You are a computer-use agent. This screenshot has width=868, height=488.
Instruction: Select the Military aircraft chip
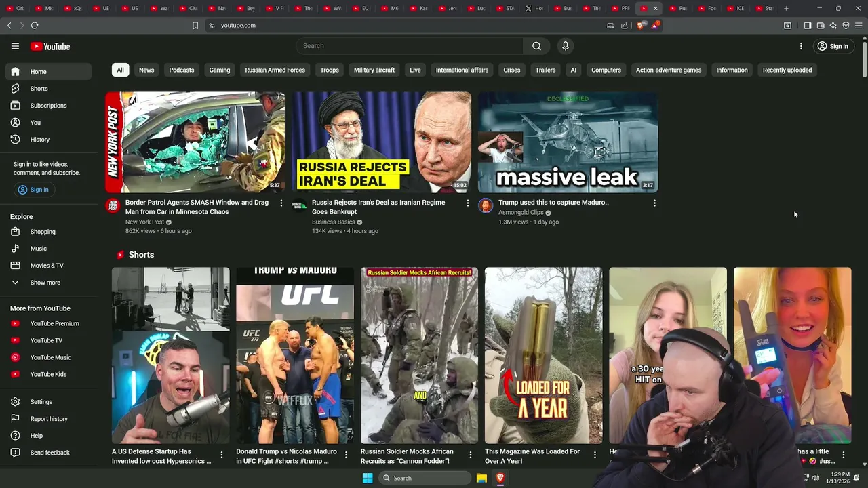click(374, 70)
